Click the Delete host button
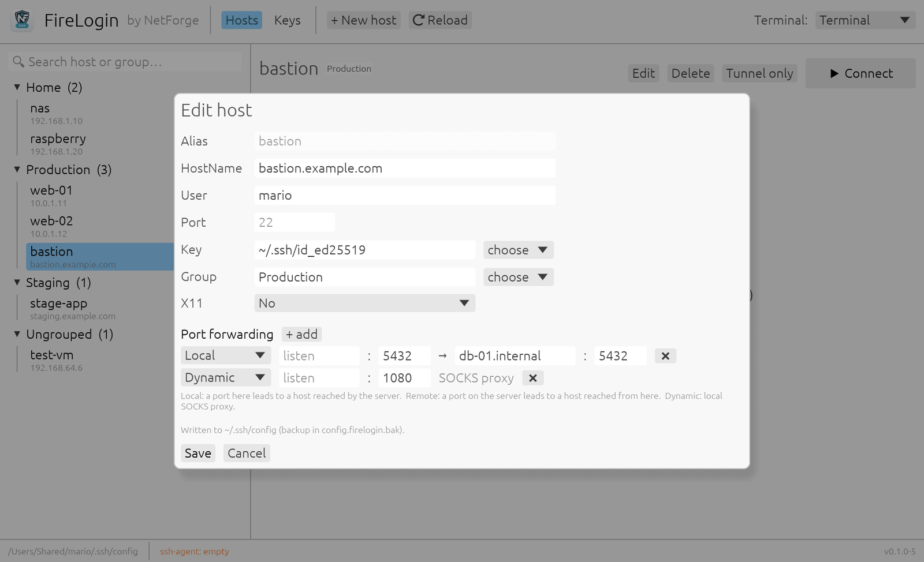The height and width of the screenshot is (562, 924). [x=691, y=73]
